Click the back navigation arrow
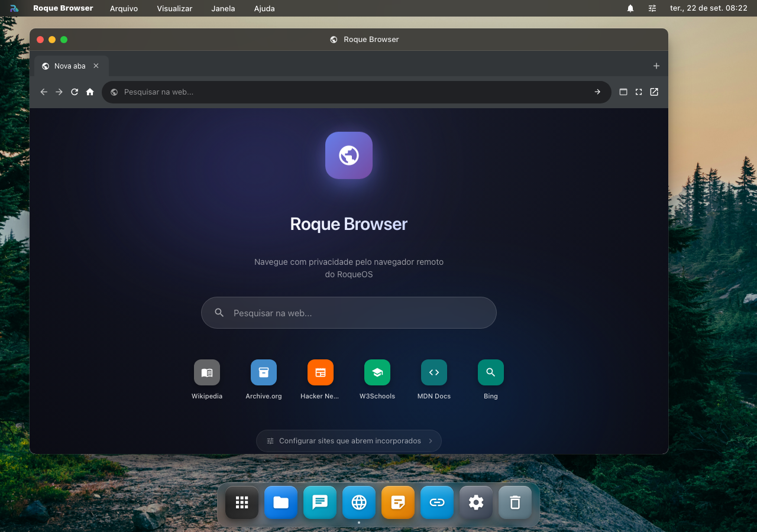This screenshot has height=532, width=757. click(44, 92)
